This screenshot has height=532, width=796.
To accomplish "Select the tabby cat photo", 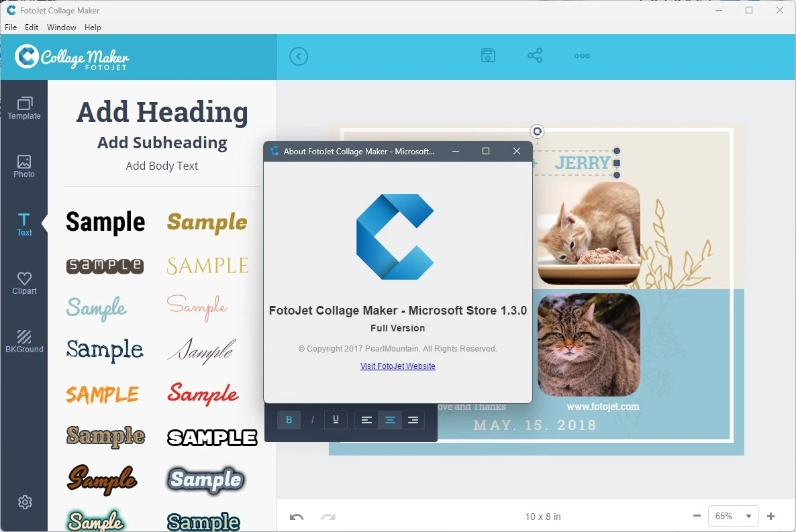I will coord(589,345).
